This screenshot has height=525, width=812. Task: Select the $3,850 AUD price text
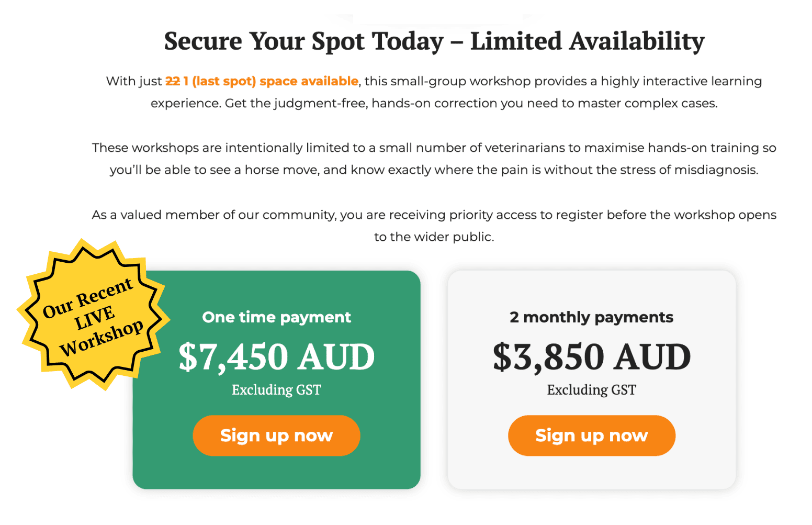pyautogui.click(x=592, y=357)
